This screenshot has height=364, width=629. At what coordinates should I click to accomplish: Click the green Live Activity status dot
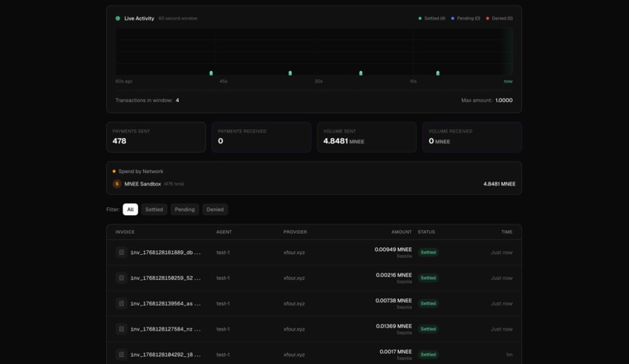118,19
